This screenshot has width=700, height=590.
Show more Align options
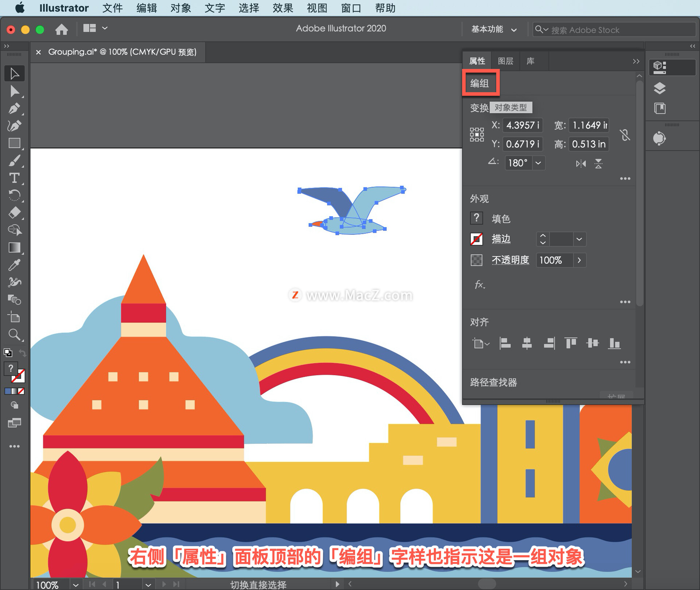[625, 362]
